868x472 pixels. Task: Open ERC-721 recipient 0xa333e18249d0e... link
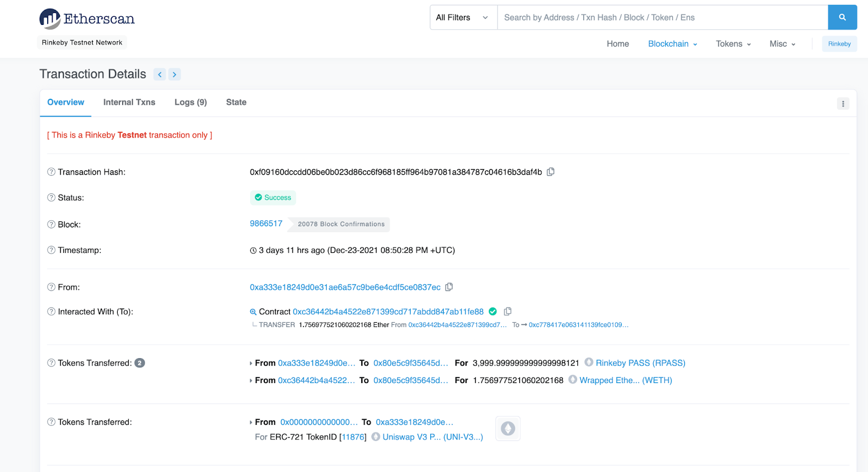pyautogui.click(x=414, y=422)
